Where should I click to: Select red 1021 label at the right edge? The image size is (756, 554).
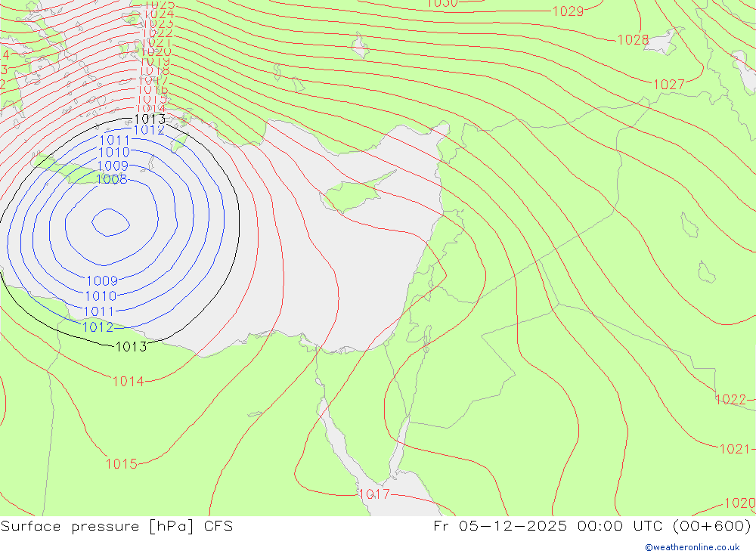[734, 450]
